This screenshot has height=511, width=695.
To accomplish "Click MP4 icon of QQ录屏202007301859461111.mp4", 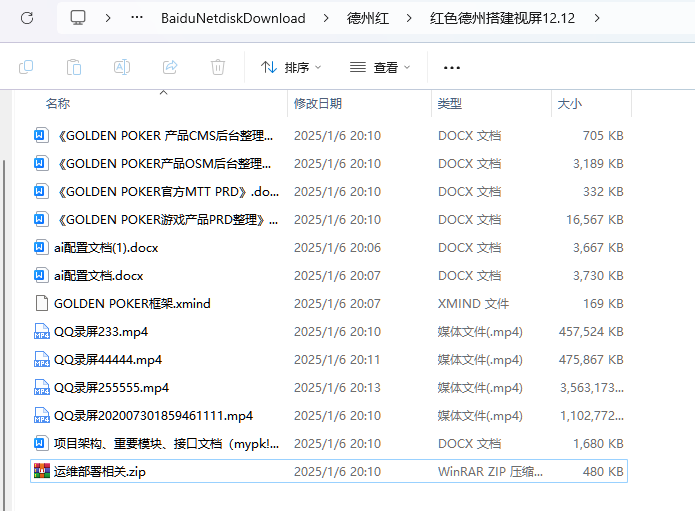I will [42, 415].
